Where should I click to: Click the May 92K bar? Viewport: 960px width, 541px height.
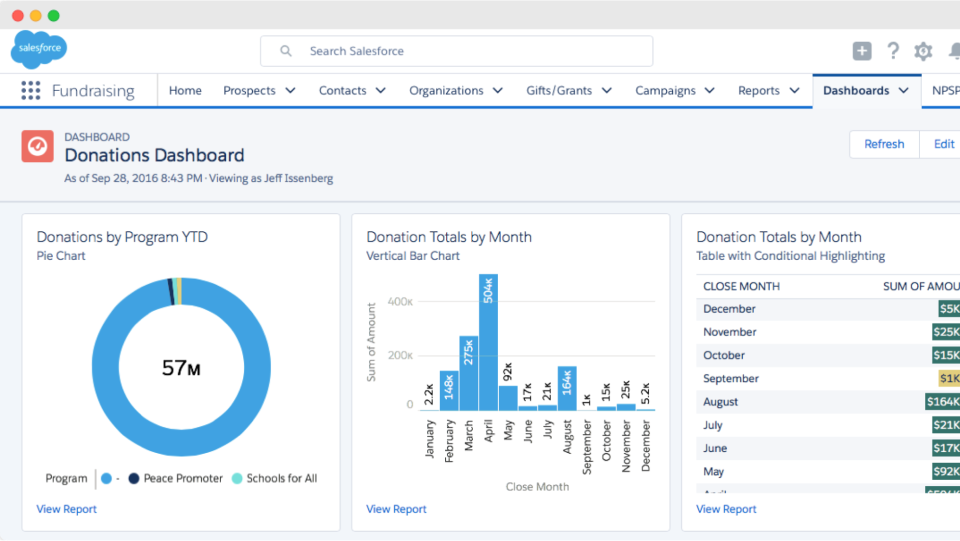pos(508,398)
